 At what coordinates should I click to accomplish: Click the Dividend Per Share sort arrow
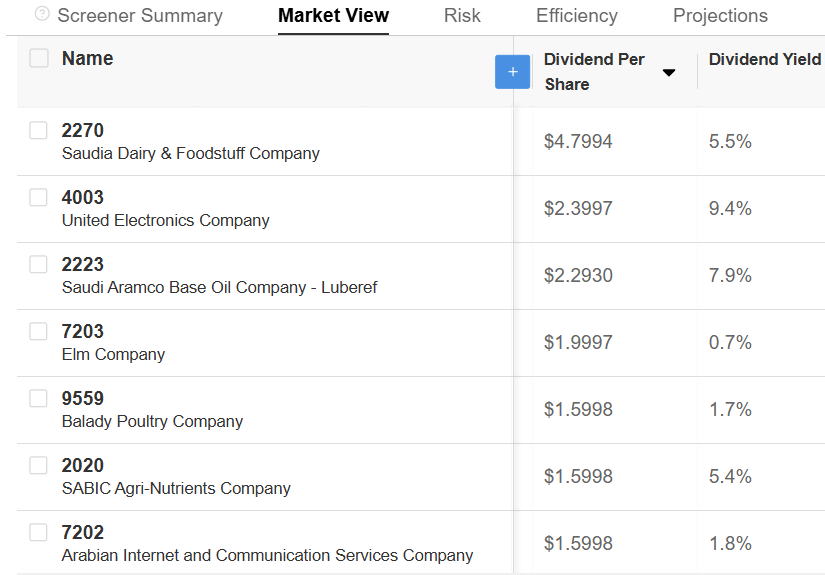(x=669, y=73)
